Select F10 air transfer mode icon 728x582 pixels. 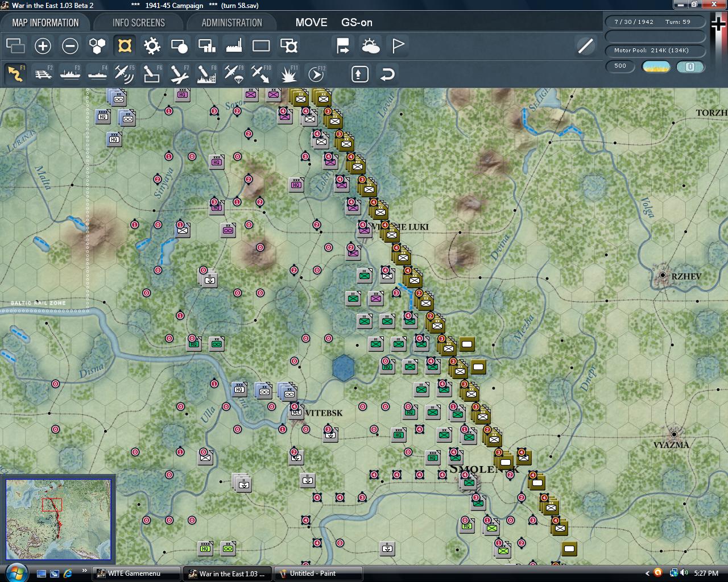tap(261, 74)
